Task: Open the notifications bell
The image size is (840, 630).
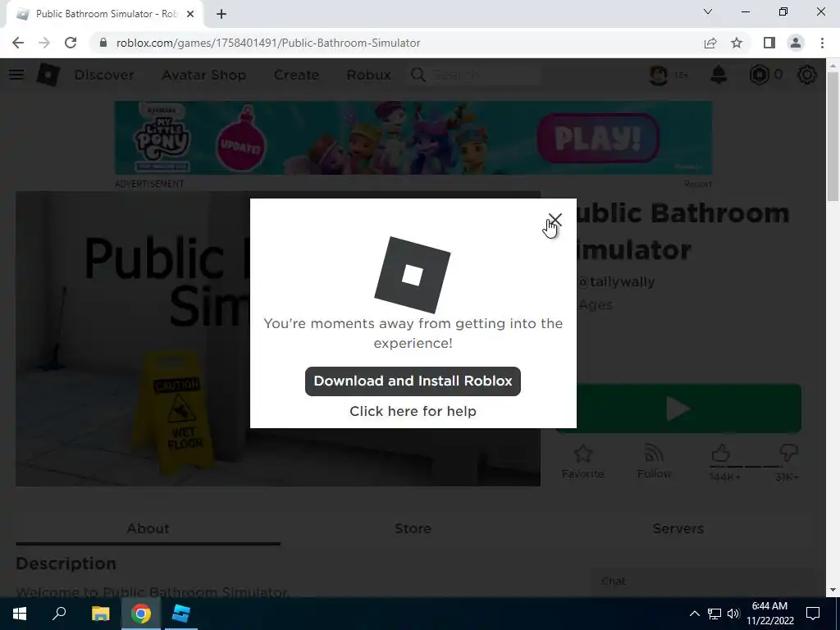Action: click(719, 75)
